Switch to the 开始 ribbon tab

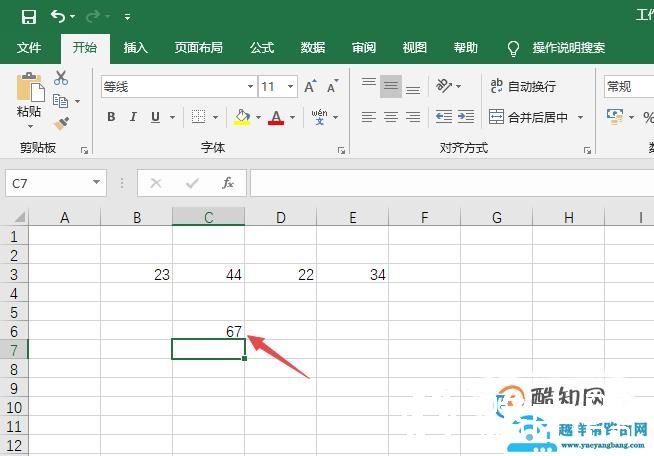[x=85, y=48]
